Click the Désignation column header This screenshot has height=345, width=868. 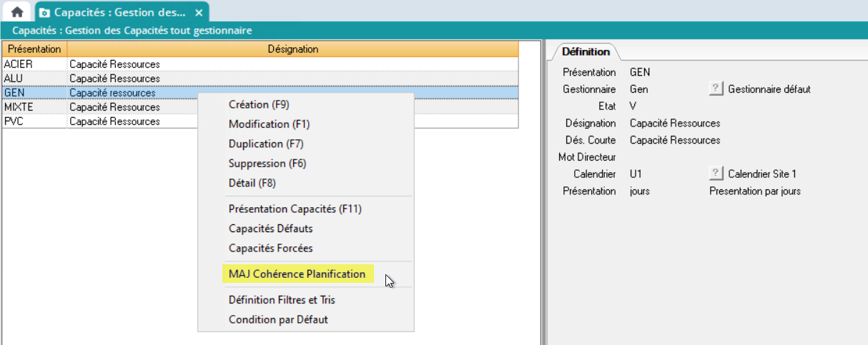click(x=292, y=49)
